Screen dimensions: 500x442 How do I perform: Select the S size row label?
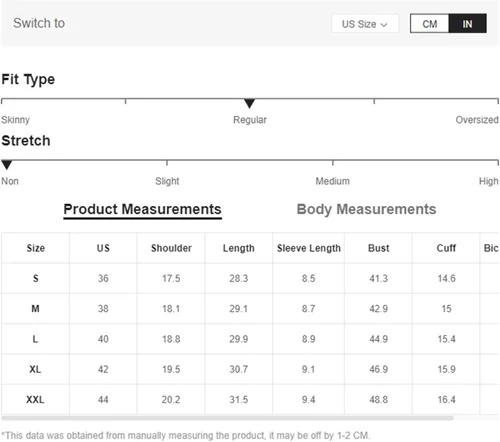[x=36, y=278]
